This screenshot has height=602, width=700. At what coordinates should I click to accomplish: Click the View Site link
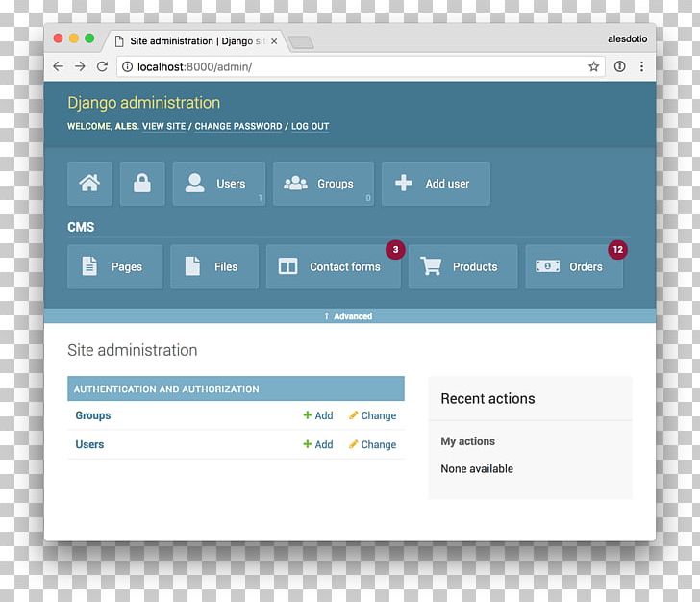point(163,126)
